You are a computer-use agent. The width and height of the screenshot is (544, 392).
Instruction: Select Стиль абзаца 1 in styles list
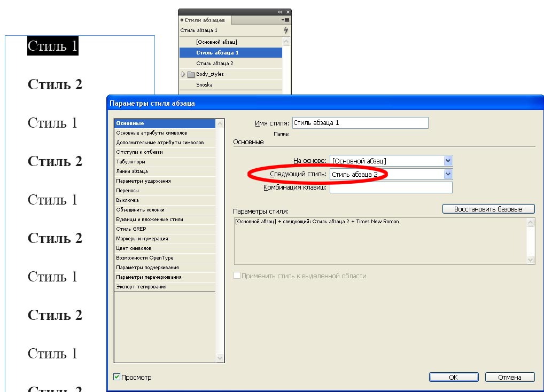tap(231, 53)
